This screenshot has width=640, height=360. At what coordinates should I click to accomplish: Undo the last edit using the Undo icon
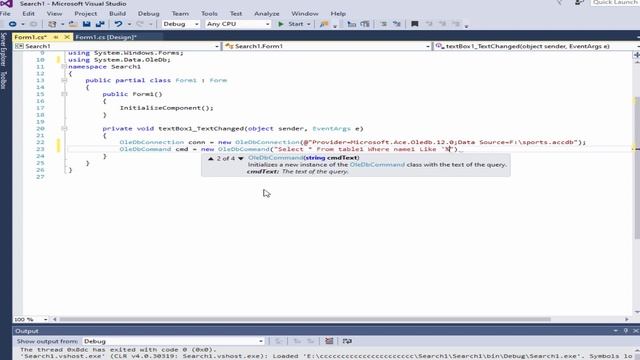pyautogui.click(x=118, y=24)
